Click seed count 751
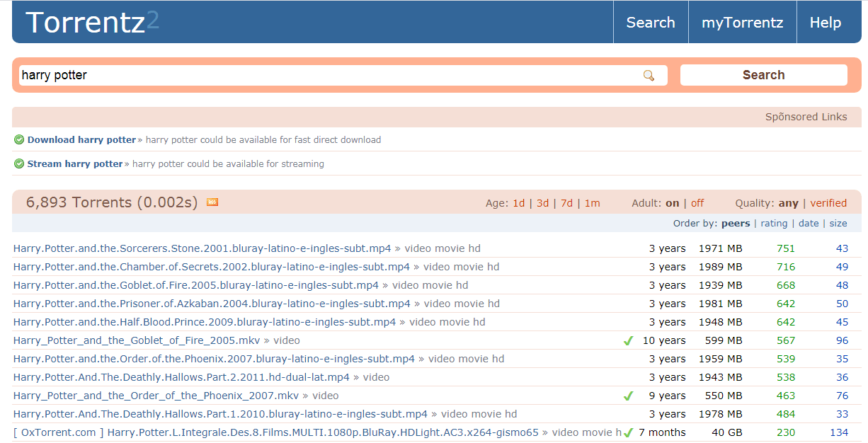 coord(786,248)
